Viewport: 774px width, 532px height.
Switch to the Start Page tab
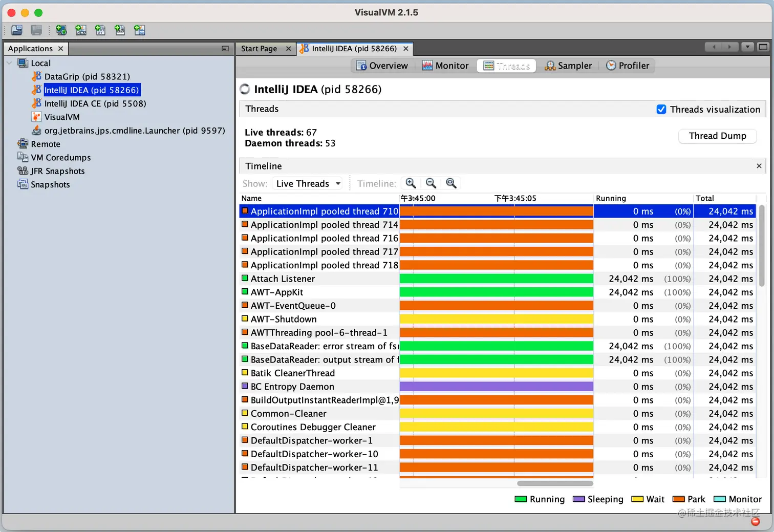coord(259,49)
